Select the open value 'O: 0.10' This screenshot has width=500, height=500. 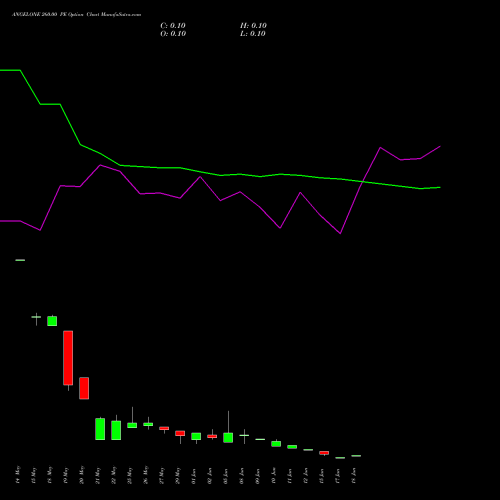(x=173, y=34)
